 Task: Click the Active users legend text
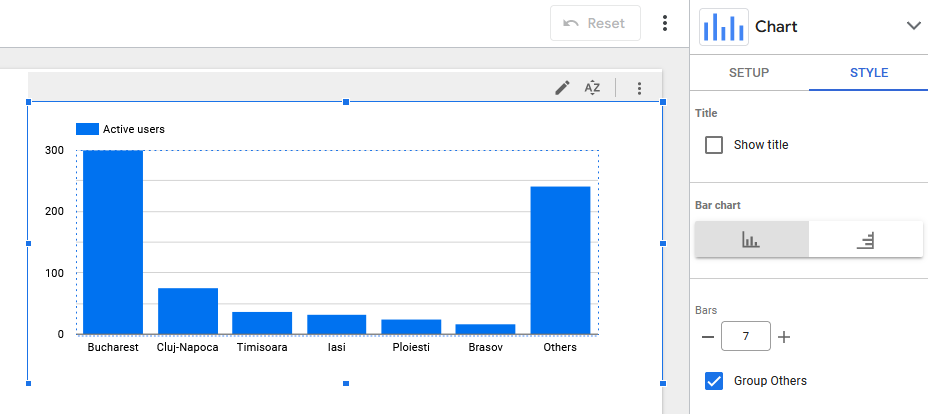pyautogui.click(x=134, y=129)
